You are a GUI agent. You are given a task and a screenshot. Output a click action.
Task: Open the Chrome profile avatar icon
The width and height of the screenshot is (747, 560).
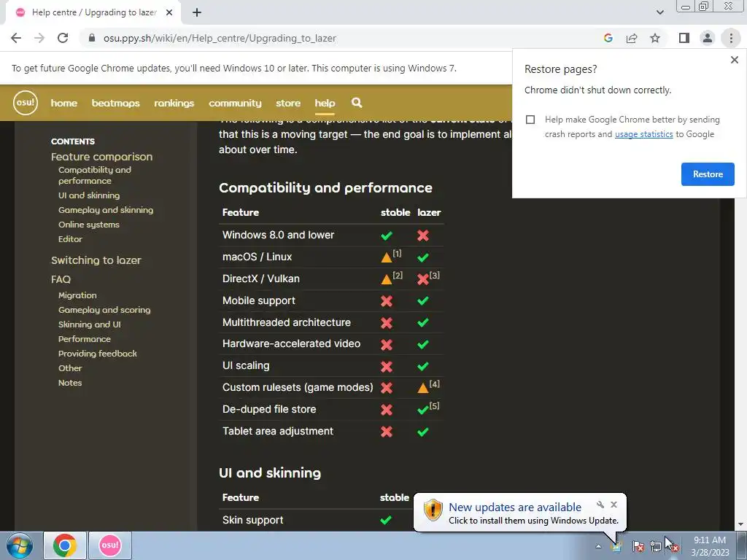708,38
